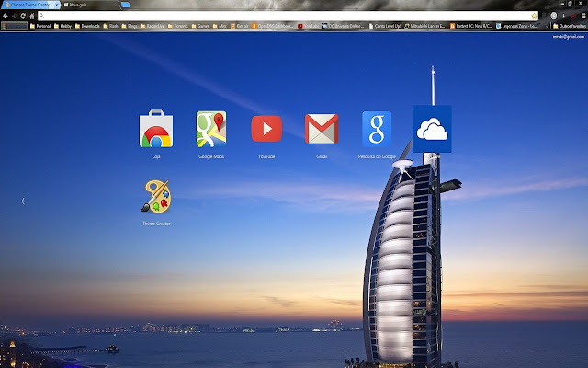Open the Chrome hamburger menu

pyautogui.click(x=583, y=16)
